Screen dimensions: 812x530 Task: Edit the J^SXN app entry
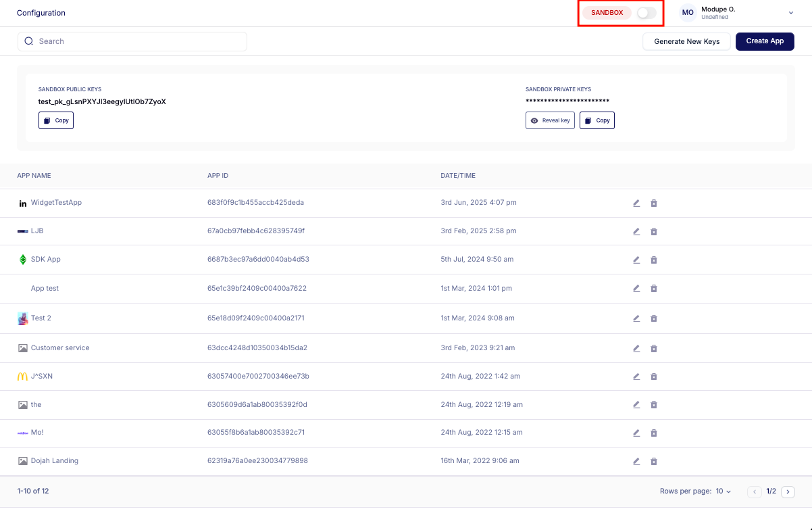[x=636, y=377]
